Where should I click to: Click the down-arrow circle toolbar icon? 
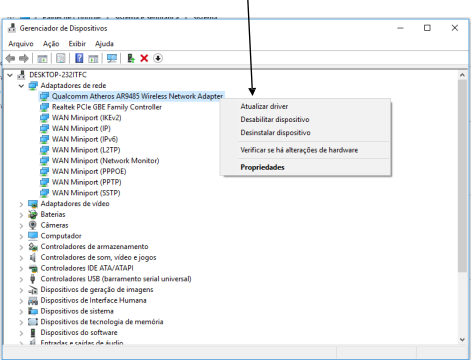tap(158, 58)
